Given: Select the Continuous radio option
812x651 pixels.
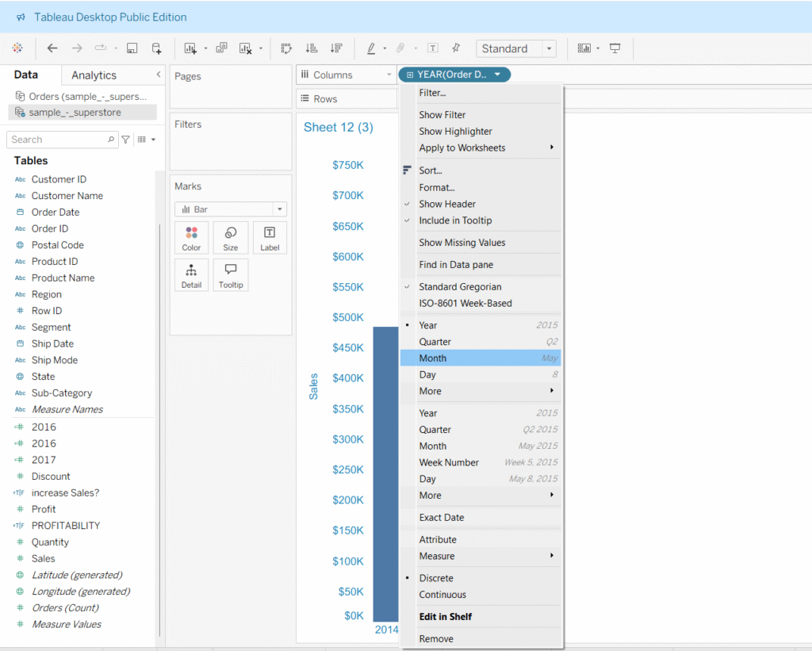Looking at the screenshot, I should click(442, 595).
